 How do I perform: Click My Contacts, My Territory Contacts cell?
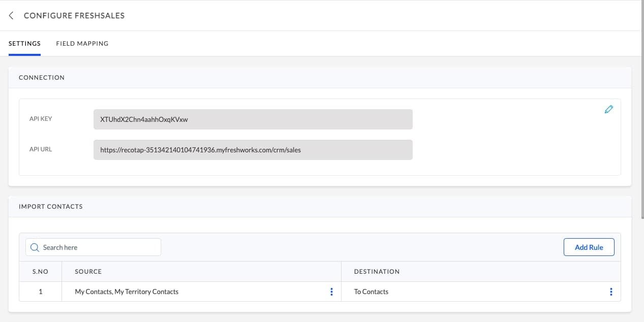[201, 292]
